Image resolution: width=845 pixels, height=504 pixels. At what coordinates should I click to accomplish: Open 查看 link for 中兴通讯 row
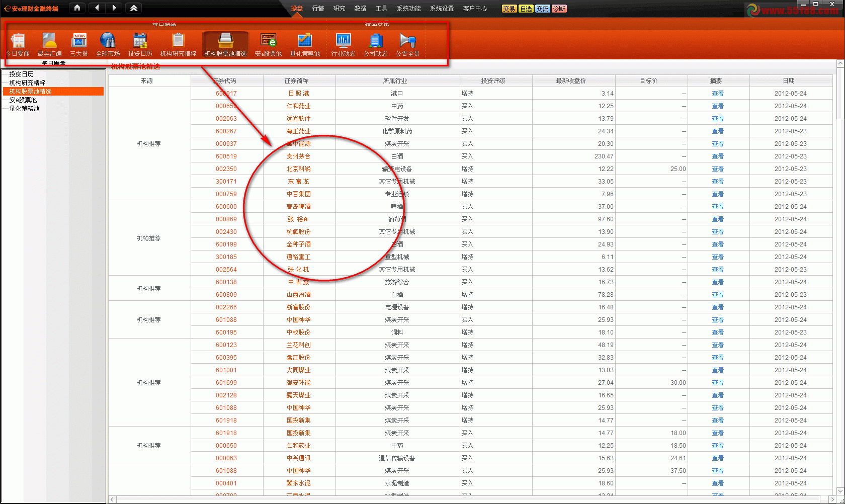click(x=718, y=458)
